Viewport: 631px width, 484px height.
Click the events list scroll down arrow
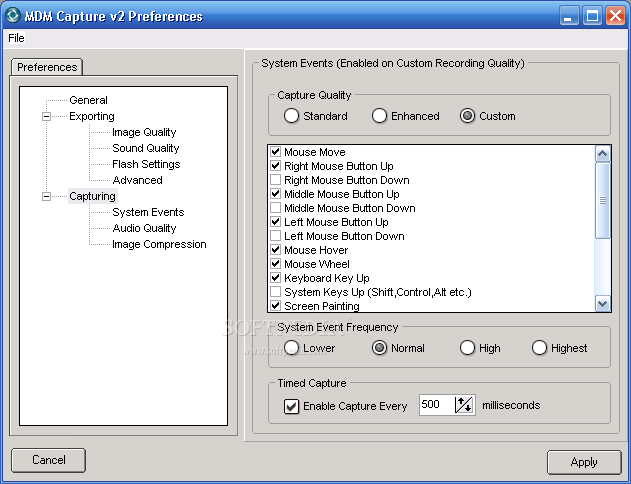pyautogui.click(x=602, y=304)
